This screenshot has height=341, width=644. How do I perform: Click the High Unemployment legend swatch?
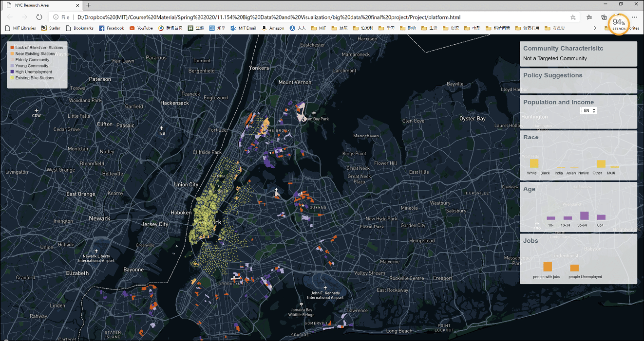[12, 72]
